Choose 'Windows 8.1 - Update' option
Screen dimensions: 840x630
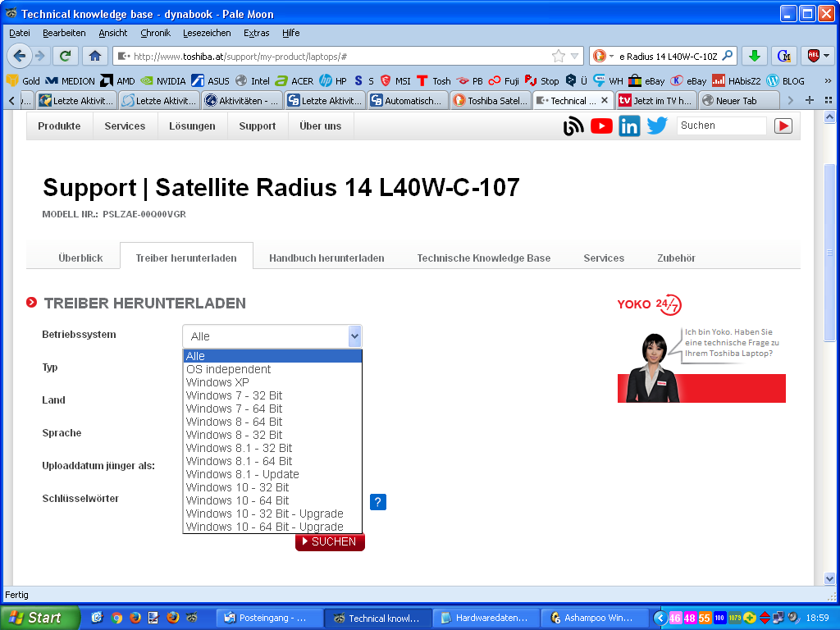click(x=272, y=474)
